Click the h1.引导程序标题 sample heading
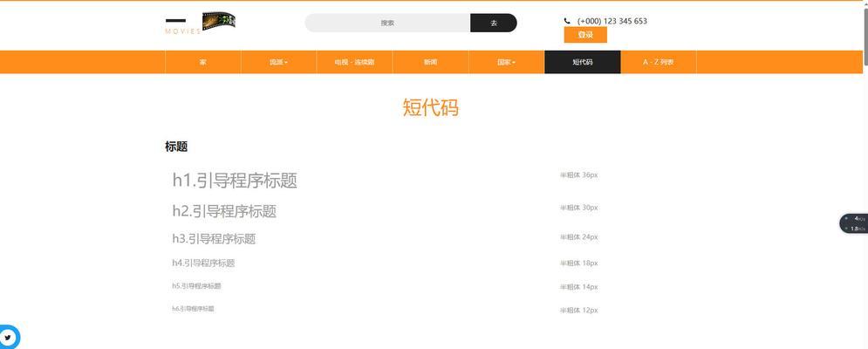This screenshot has height=349, width=868. click(235, 181)
